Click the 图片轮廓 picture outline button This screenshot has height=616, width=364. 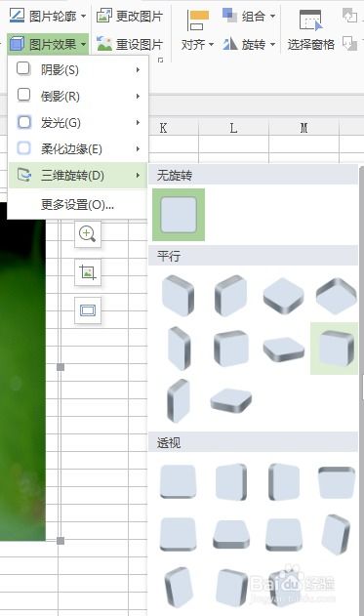[47, 16]
